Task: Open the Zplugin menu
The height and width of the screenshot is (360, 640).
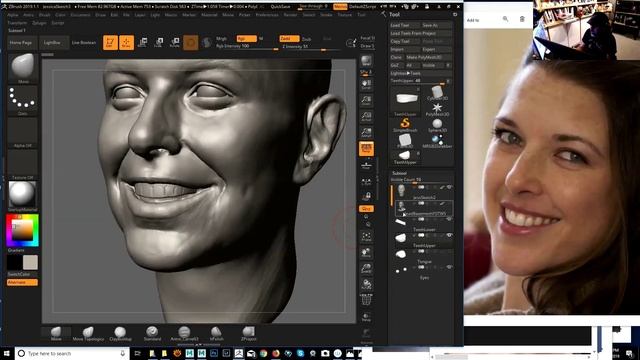Action: click(39, 23)
